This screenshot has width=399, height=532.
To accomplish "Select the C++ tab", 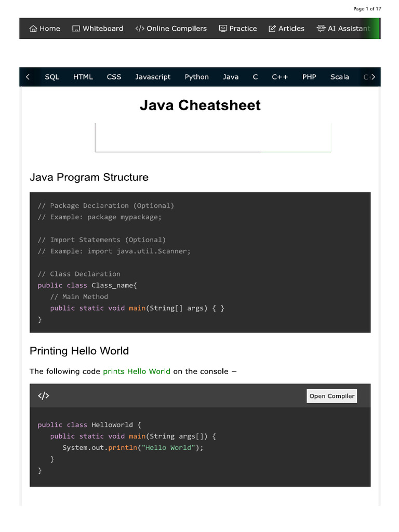I will click(x=280, y=77).
